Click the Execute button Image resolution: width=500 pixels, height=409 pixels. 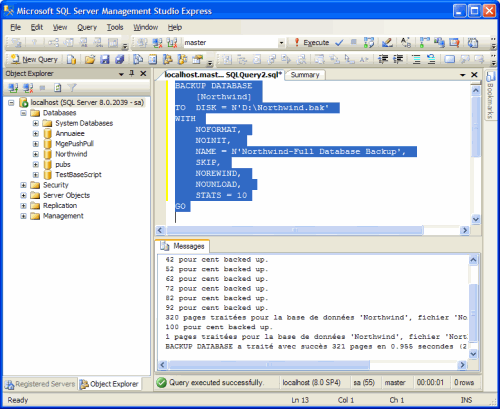[x=312, y=43]
